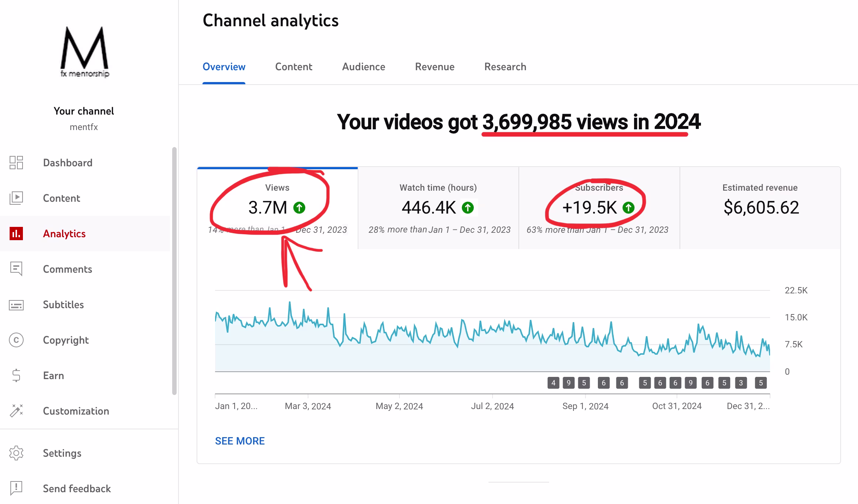
Task: Open the Audience tab
Action: (363, 67)
